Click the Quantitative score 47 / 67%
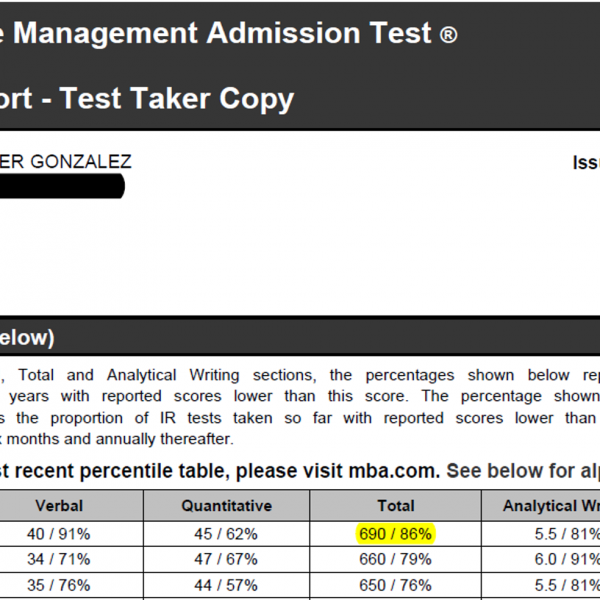600x600 pixels. (x=226, y=559)
